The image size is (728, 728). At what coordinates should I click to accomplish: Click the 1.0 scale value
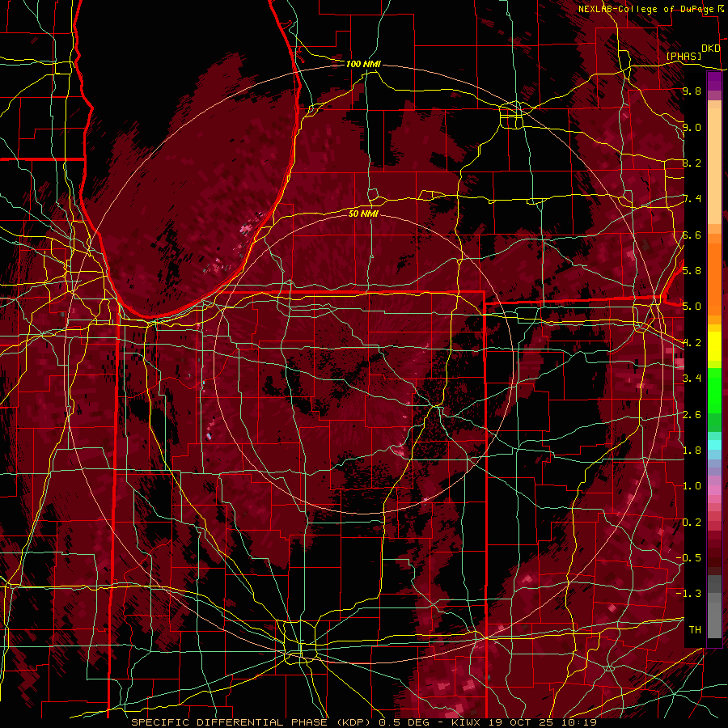pos(692,485)
